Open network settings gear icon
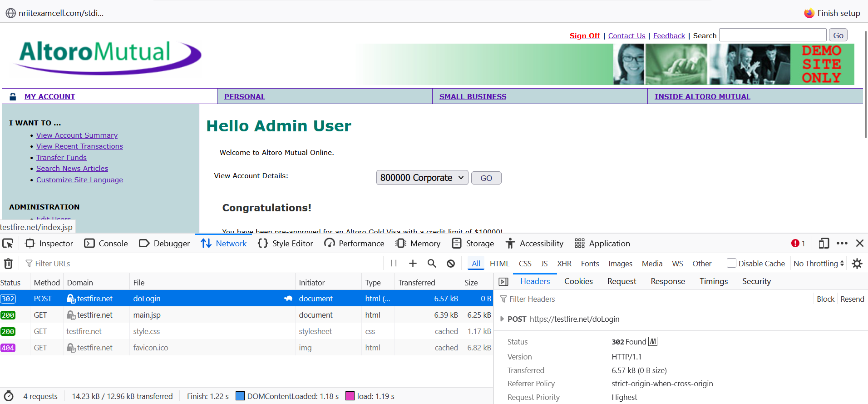Image resolution: width=868 pixels, height=404 pixels. pyautogui.click(x=857, y=264)
